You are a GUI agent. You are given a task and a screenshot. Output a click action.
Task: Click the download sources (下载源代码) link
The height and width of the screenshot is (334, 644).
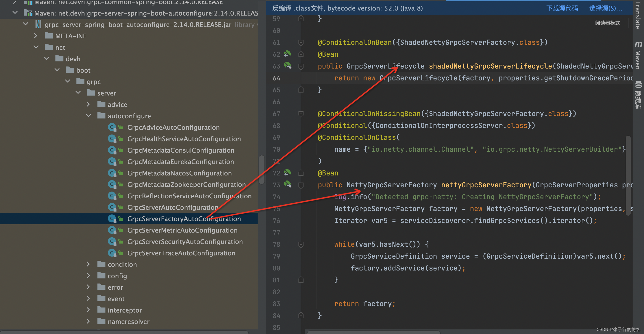click(562, 8)
